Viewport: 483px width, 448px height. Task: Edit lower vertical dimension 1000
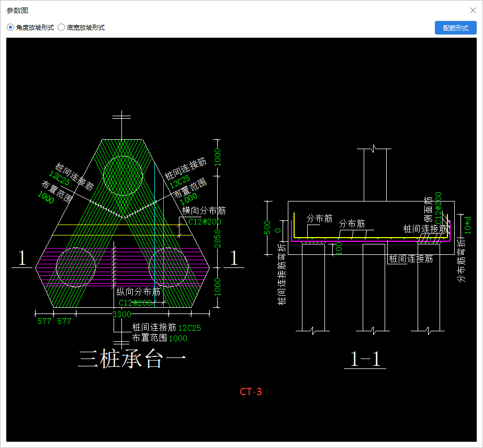(218, 287)
